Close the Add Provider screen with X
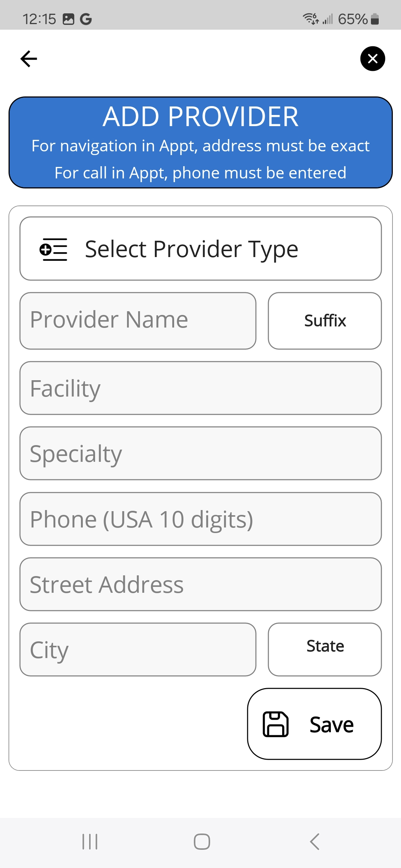Image resolution: width=401 pixels, height=868 pixels. (x=372, y=59)
